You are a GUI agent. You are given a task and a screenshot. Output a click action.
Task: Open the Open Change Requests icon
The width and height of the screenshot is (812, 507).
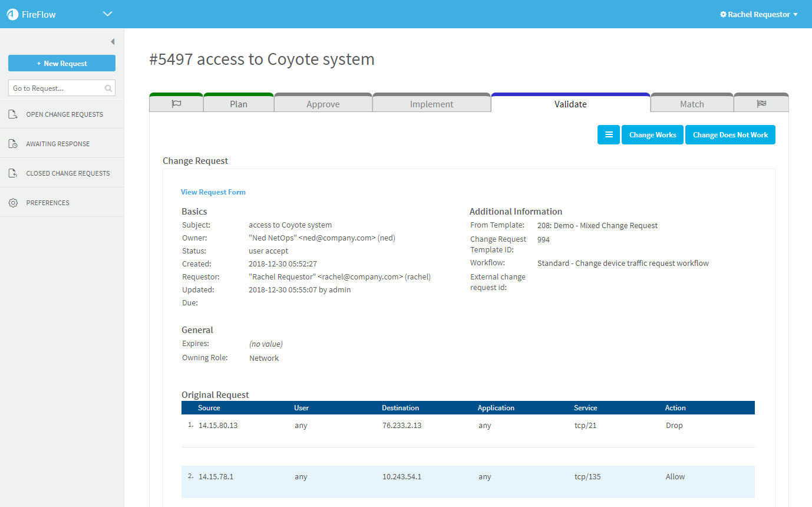click(x=13, y=114)
